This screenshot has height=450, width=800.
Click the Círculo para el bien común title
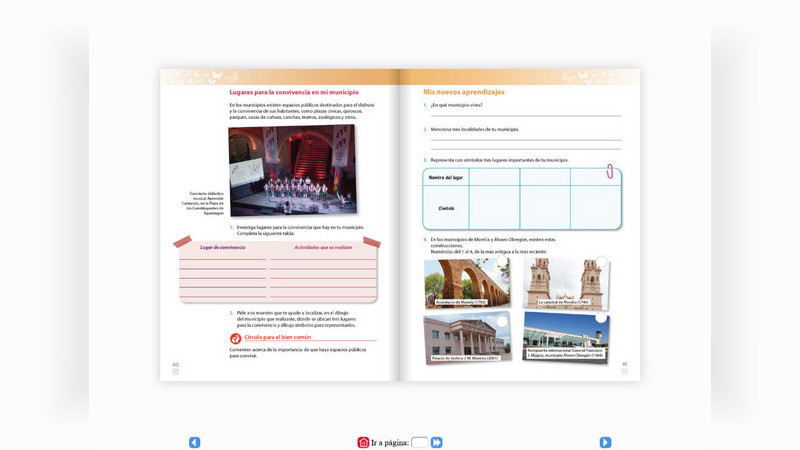[278, 337]
